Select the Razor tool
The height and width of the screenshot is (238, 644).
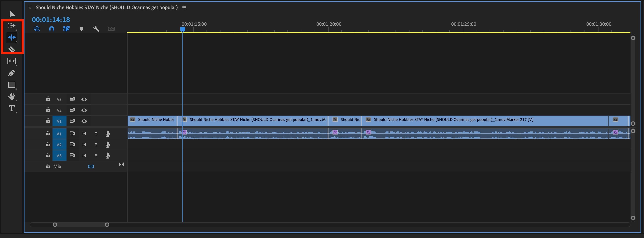pyautogui.click(x=12, y=49)
